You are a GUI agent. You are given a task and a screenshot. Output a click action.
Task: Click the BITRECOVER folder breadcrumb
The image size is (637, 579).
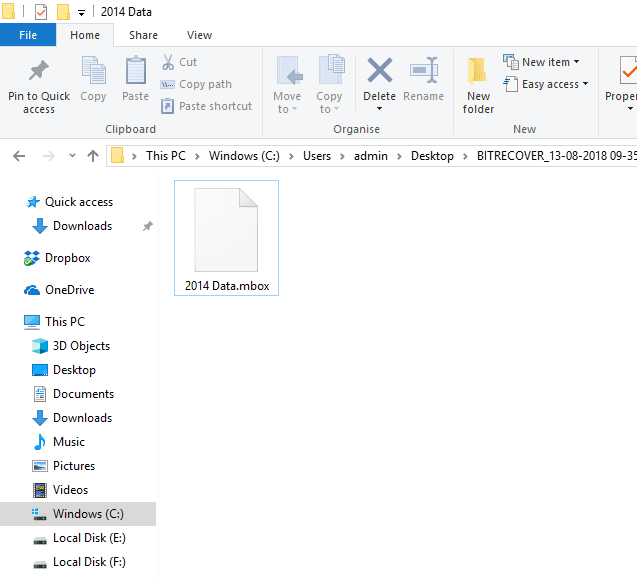point(557,156)
